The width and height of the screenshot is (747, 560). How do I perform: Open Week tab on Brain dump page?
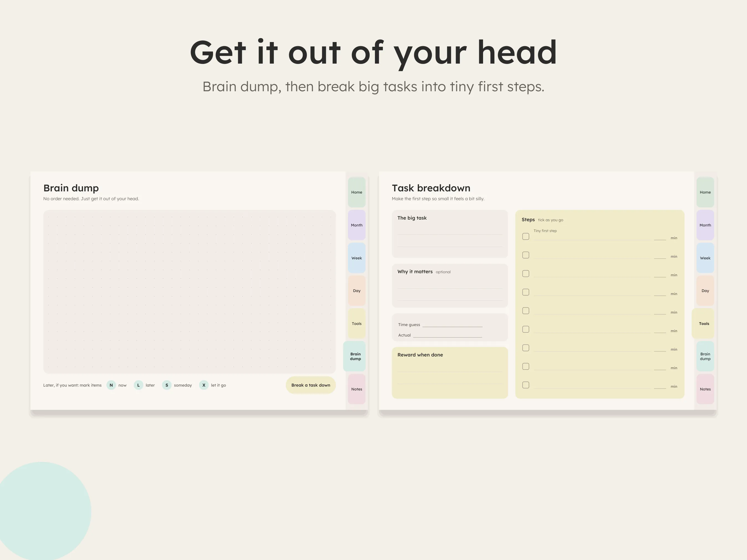coord(357,258)
